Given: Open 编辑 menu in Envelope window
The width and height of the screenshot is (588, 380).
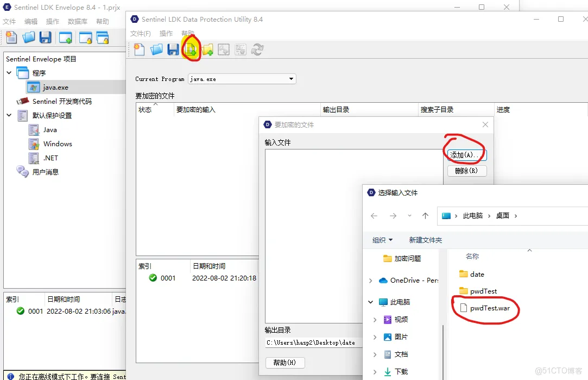Looking at the screenshot, I should click(31, 22).
